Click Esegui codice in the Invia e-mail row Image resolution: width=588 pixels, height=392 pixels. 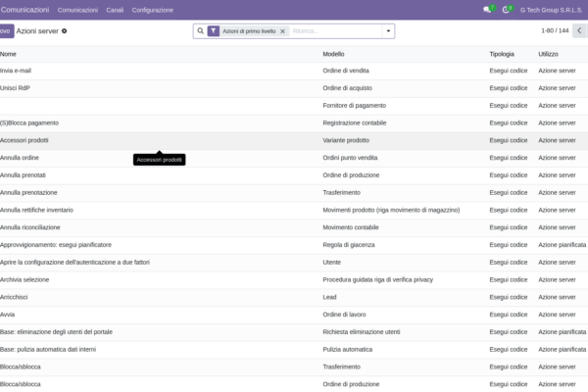pyautogui.click(x=509, y=71)
